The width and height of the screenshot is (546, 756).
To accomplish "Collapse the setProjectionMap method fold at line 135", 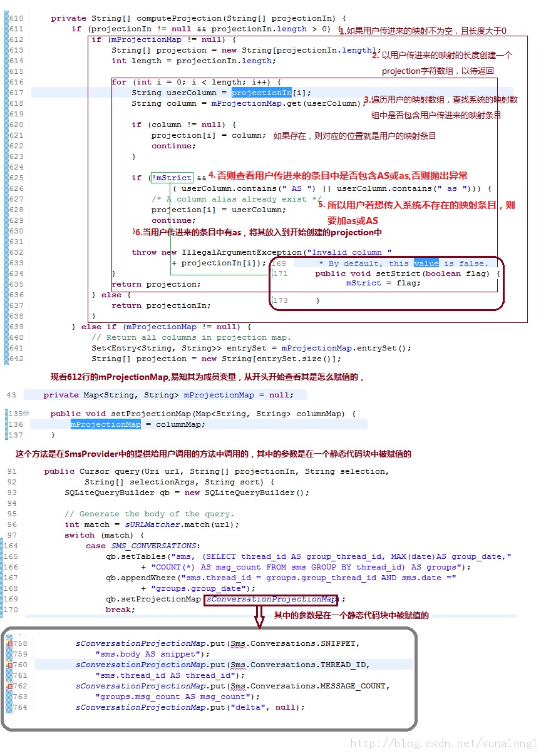I will (x=26, y=413).
